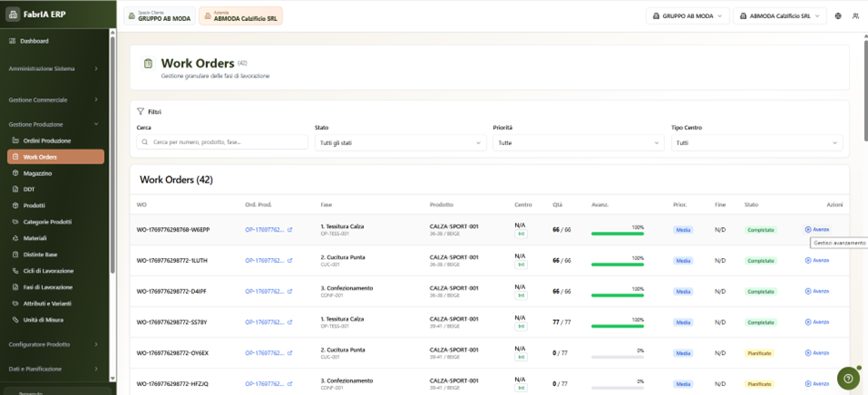Click Avanza button for WO W6EPP
Viewport: 868px width, 395px height.
click(x=817, y=229)
